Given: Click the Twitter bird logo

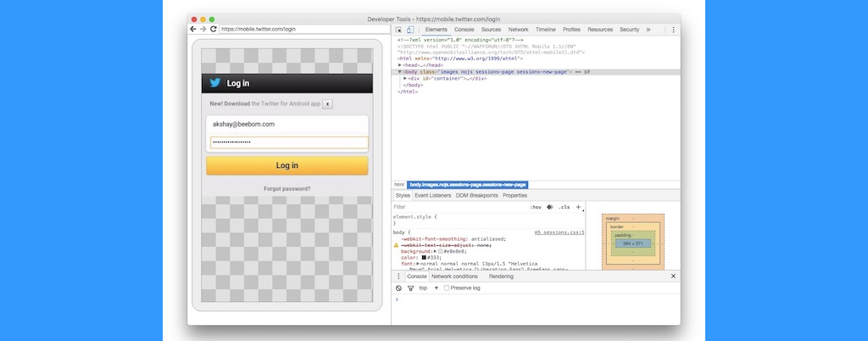Looking at the screenshot, I should [x=215, y=83].
